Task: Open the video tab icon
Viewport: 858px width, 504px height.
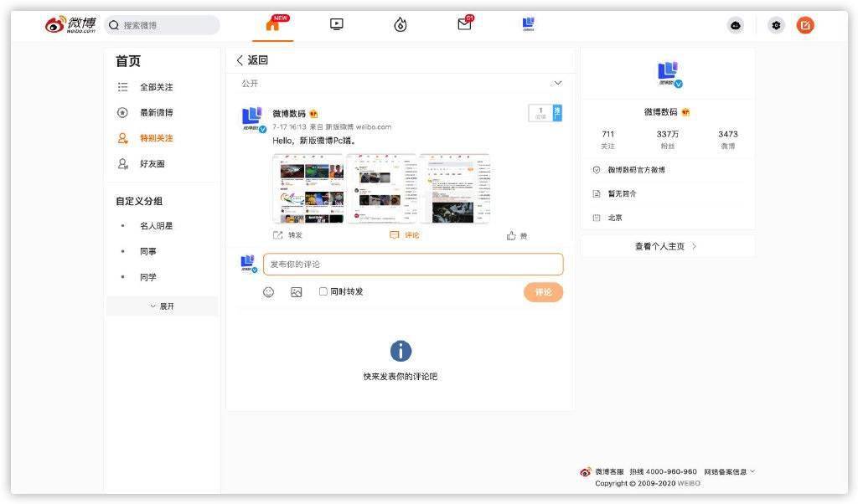Action: point(337,24)
